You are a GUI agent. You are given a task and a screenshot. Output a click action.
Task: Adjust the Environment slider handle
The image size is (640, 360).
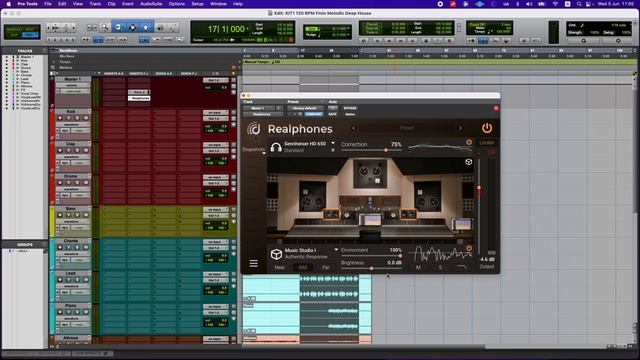pyautogui.click(x=400, y=256)
